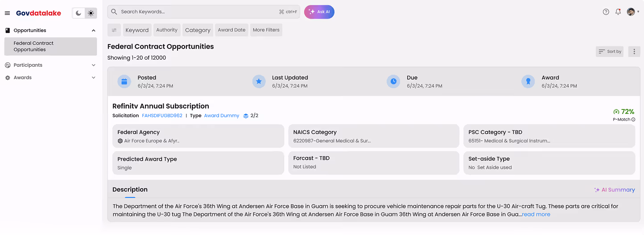Viewport: 644px width, 235px height.
Task: Open the Keyword filter
Action: click(x=137, y=30)
